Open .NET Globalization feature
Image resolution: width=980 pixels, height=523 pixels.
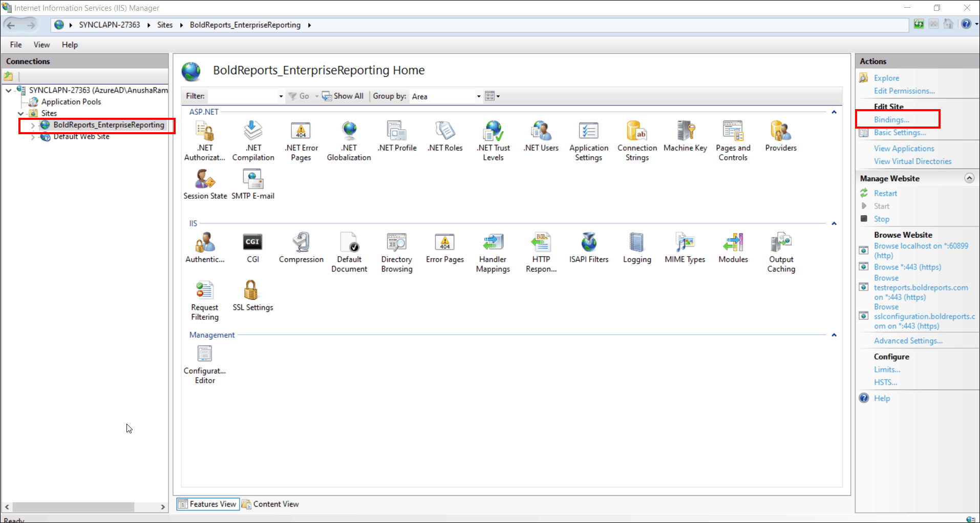point(349,141)
